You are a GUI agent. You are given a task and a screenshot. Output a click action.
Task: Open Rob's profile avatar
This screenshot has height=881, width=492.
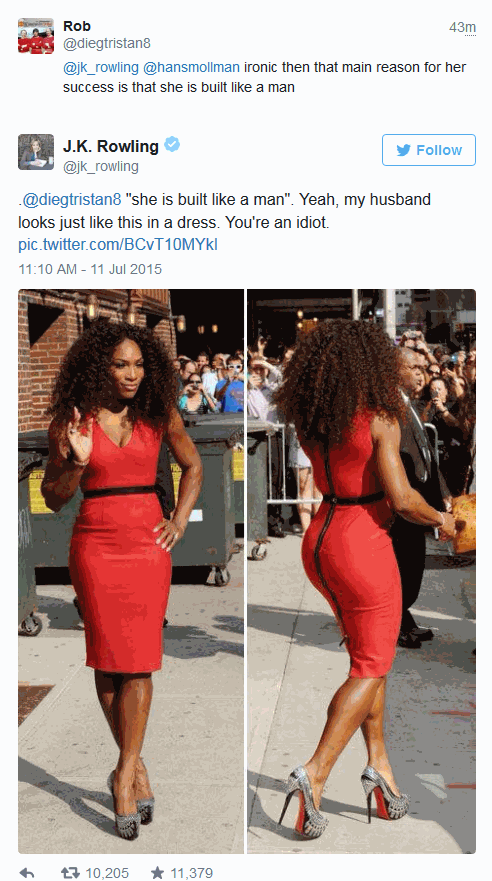36,35
